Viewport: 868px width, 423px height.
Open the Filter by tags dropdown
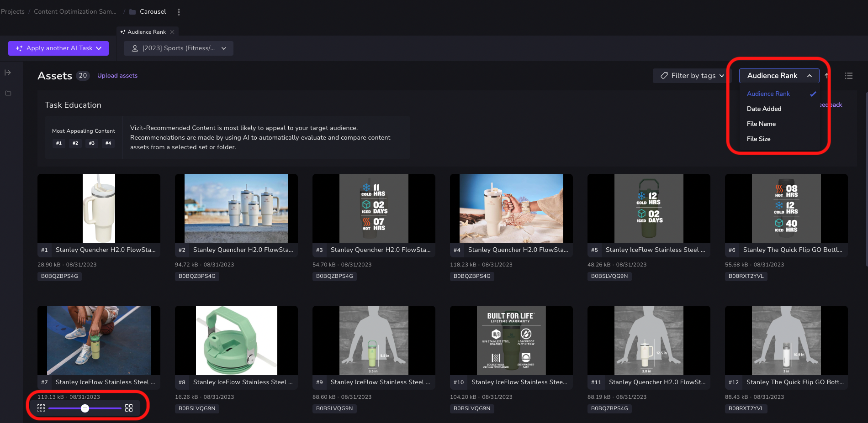[693, 76]
